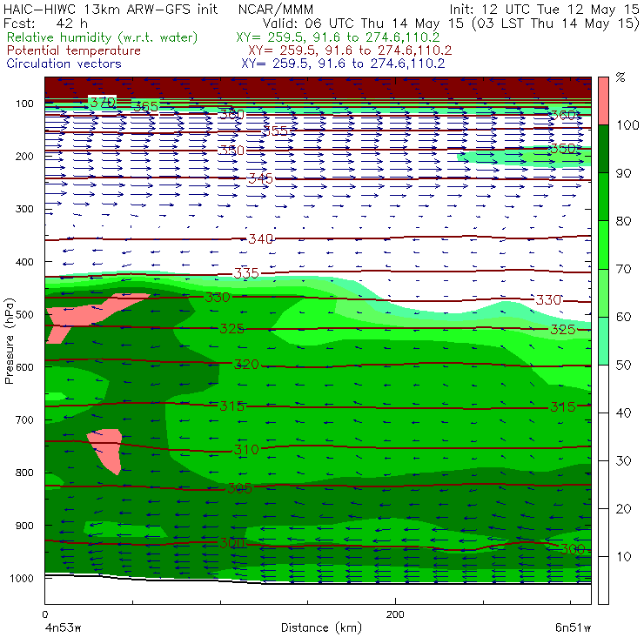Viewport: 644px width, 644px height.
Task: Click the '700' pressure axis label
Action: [x=24, y=419]
